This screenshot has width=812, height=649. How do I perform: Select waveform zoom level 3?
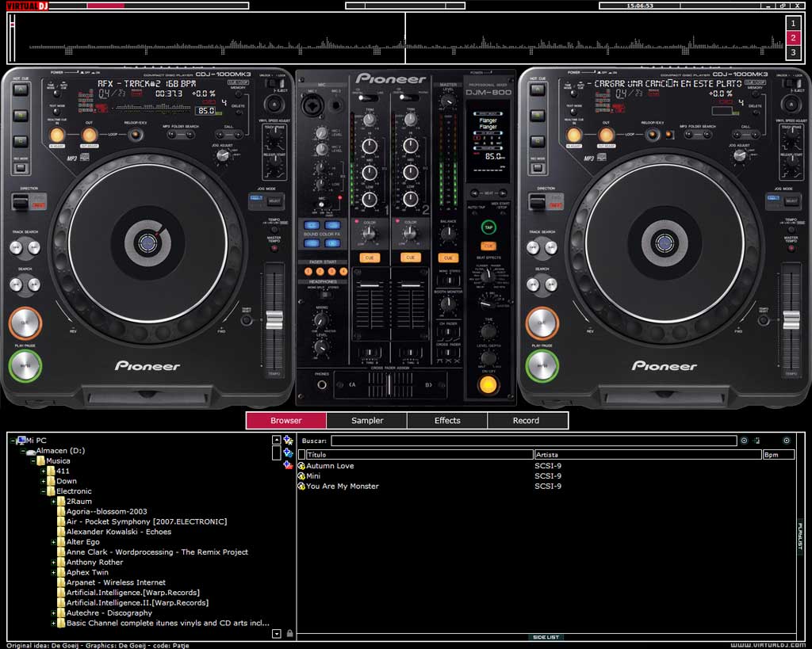point(793,52)
